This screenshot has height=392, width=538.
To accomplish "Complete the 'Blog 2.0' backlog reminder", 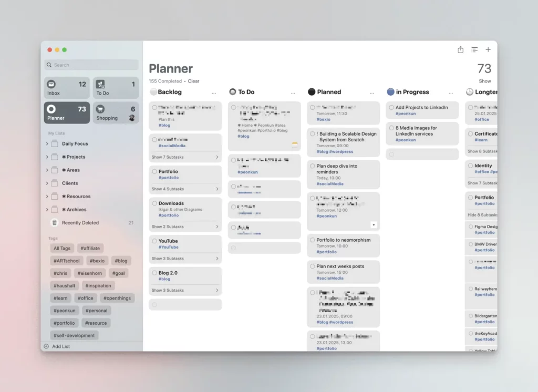I will tap(154, 273).
